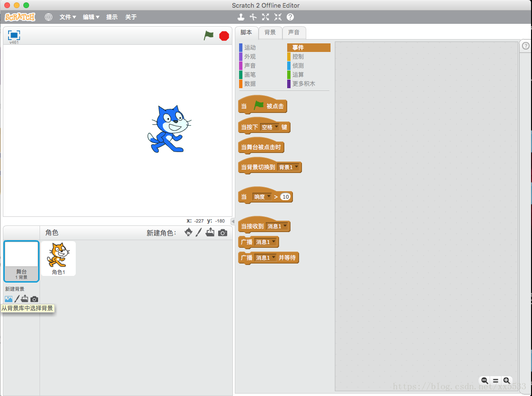Screen dimensions: 532x396
Task: Open the 关于 menu
Action: point(130,17)
